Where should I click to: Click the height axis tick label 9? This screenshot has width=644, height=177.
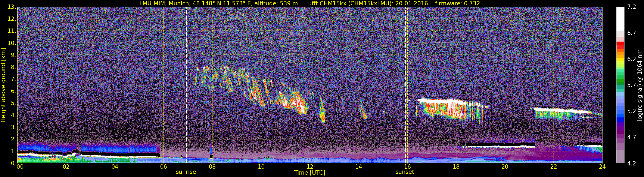(x=13, y=55)
